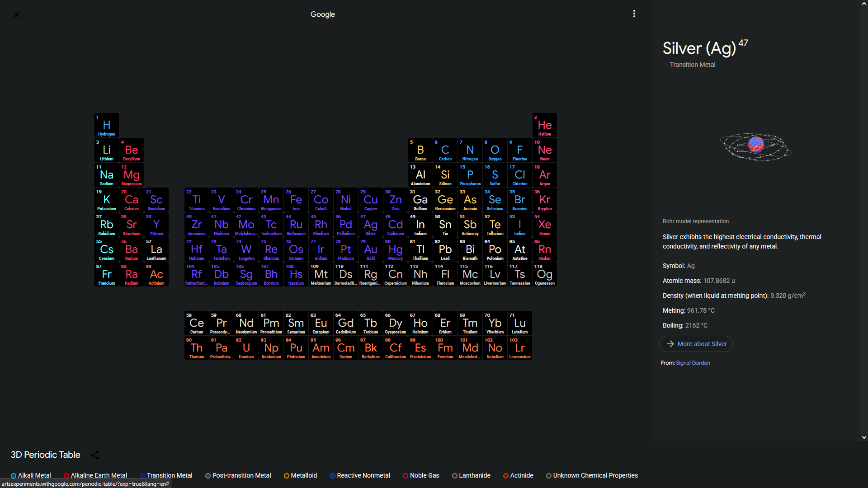Toggle the Alkali Metal category filter
The image size is (868, 488).
[31, 475]
